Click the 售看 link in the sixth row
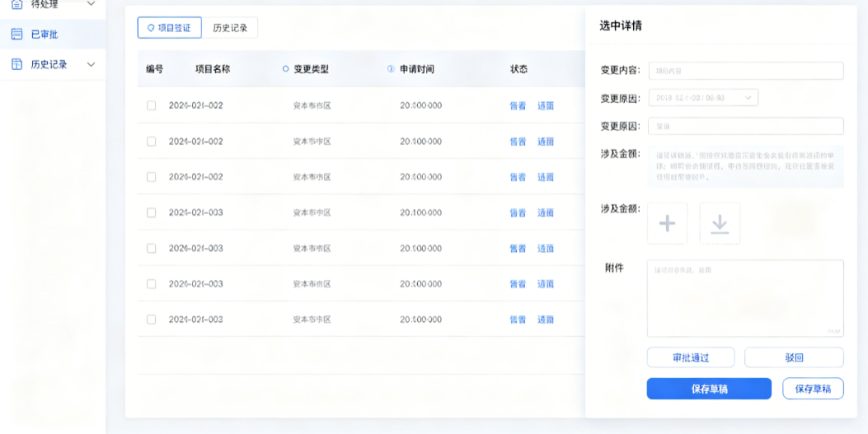 pos(518,284)
